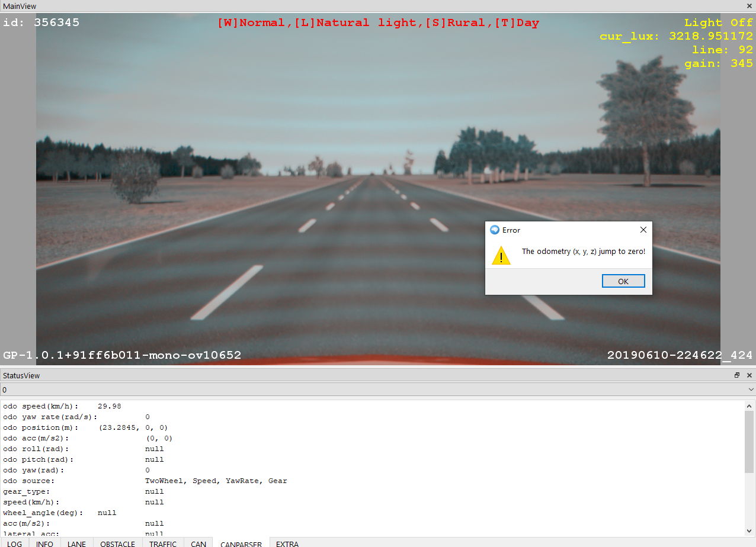Go to the TRAFFIC tab
Screen dimensions: 756x547
click(x=163, y=543)
